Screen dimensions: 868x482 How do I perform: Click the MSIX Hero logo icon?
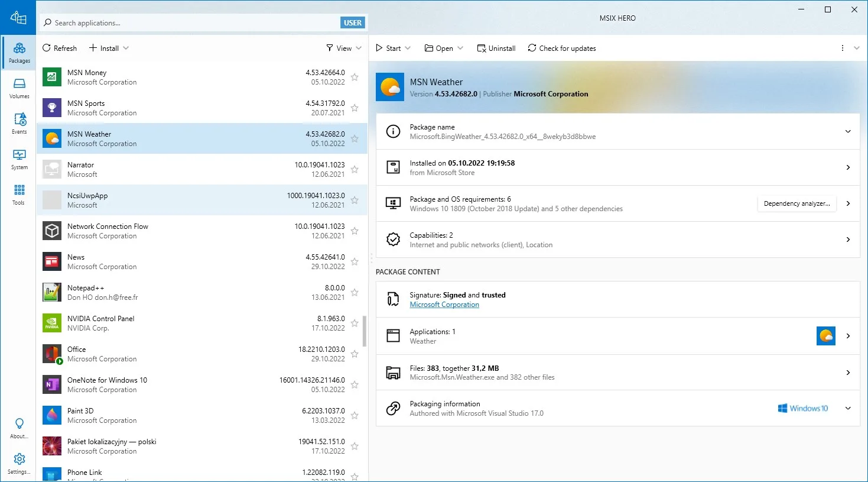pyautogui.click(x=18, y=18)
